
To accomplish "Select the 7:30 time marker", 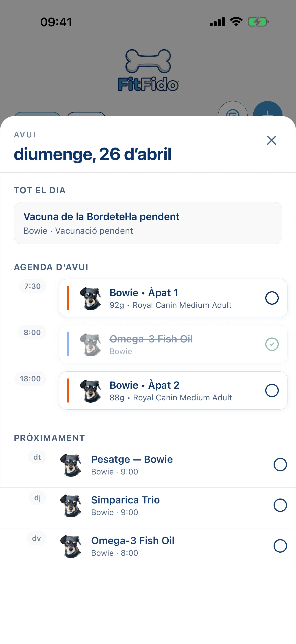I will coord(33,286).
